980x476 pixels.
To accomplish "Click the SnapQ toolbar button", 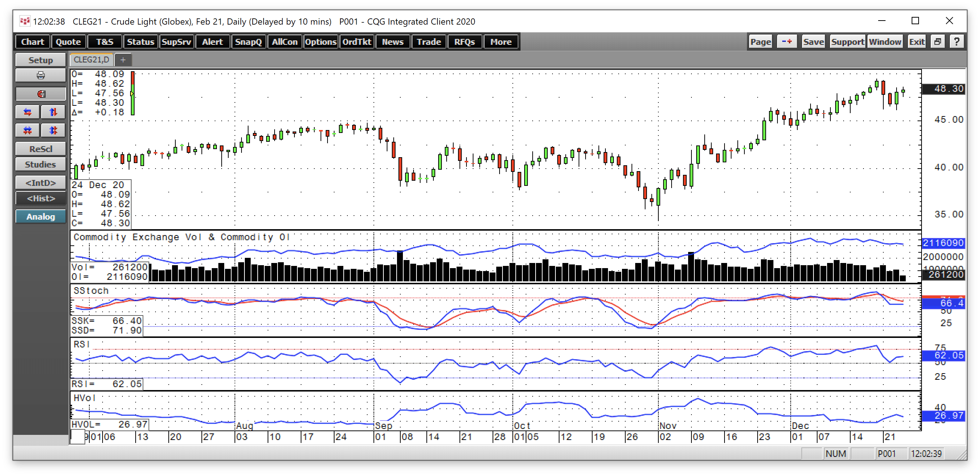I will click(248, 42).
